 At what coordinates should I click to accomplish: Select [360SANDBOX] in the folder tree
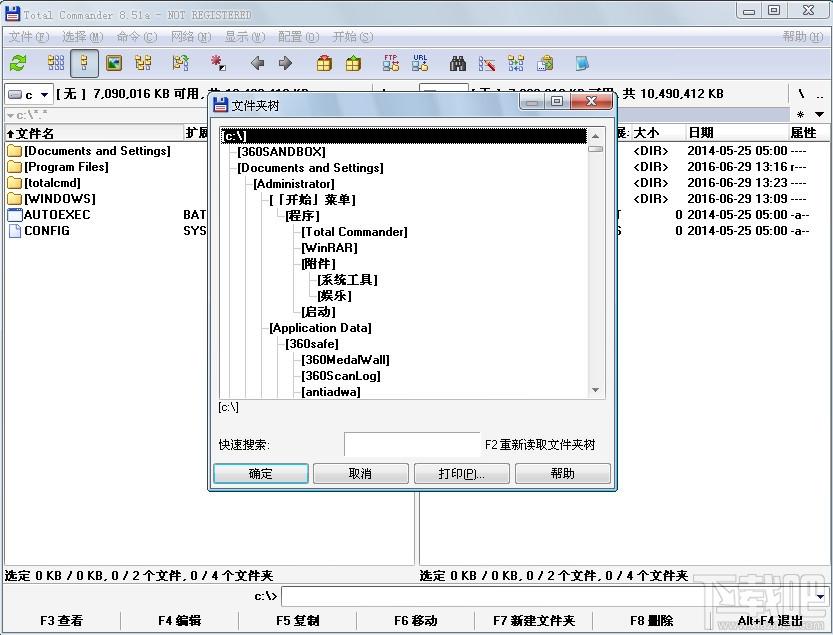282,152
